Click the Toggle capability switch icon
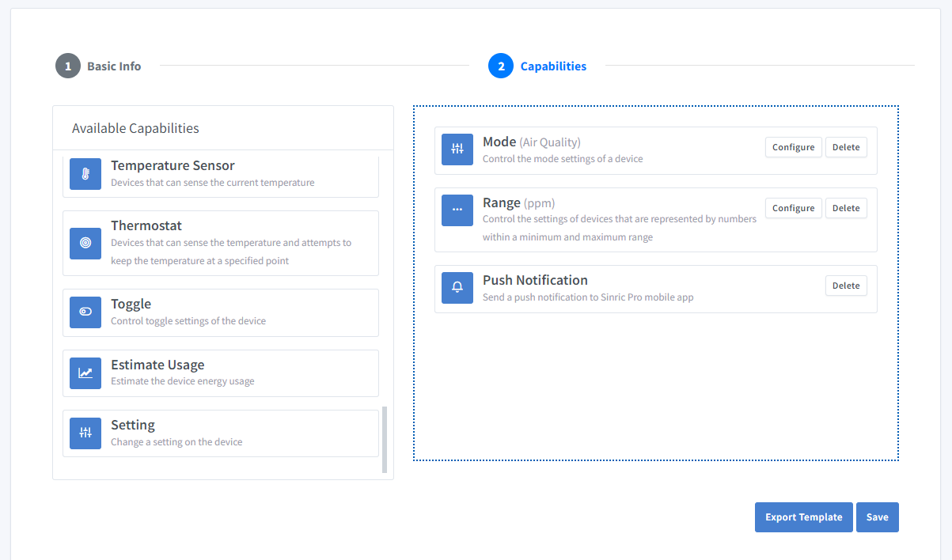This screenshot has width=952, height=560. 85,312
